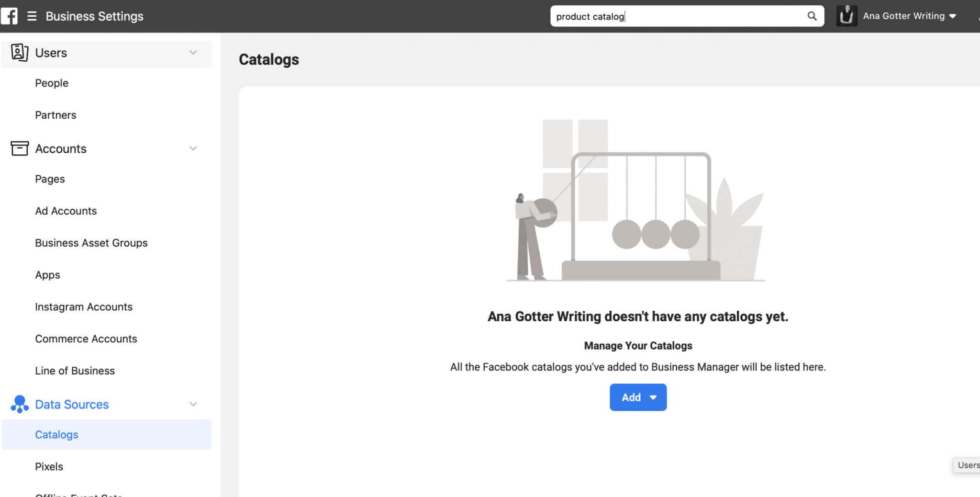Select the Catalogs sidebar item

pyautogui.click(x=106, y=434)
